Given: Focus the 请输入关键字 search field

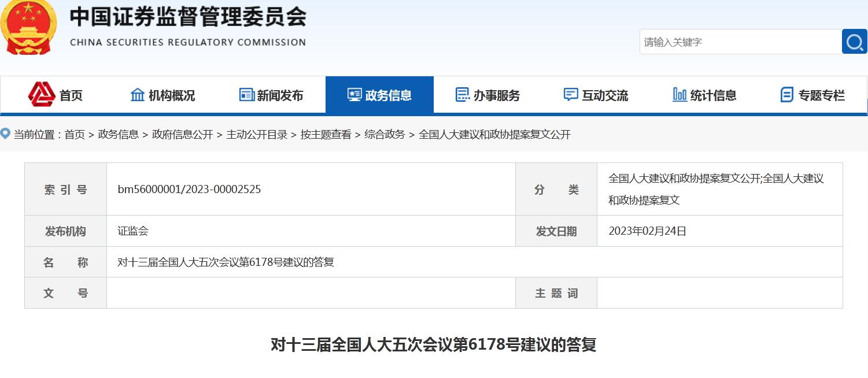Looking at the screenshot, I should [x=741, y=42].
